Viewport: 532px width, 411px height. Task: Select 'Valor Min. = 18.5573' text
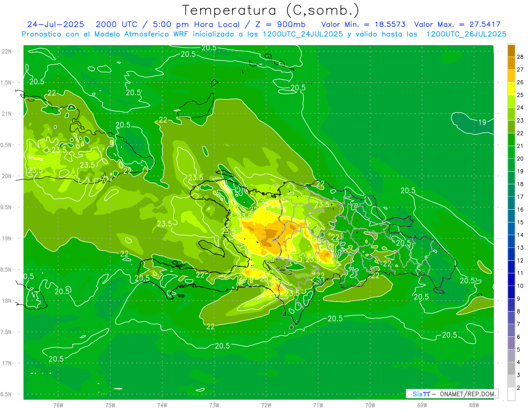[x=363, y=24]
